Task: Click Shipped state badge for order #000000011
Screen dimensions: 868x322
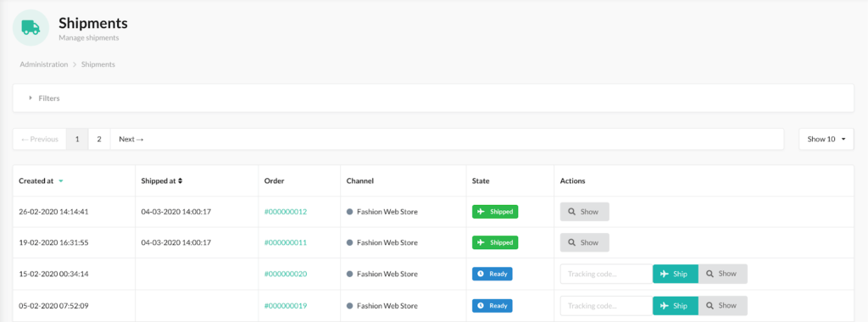Action: (495, 243)
